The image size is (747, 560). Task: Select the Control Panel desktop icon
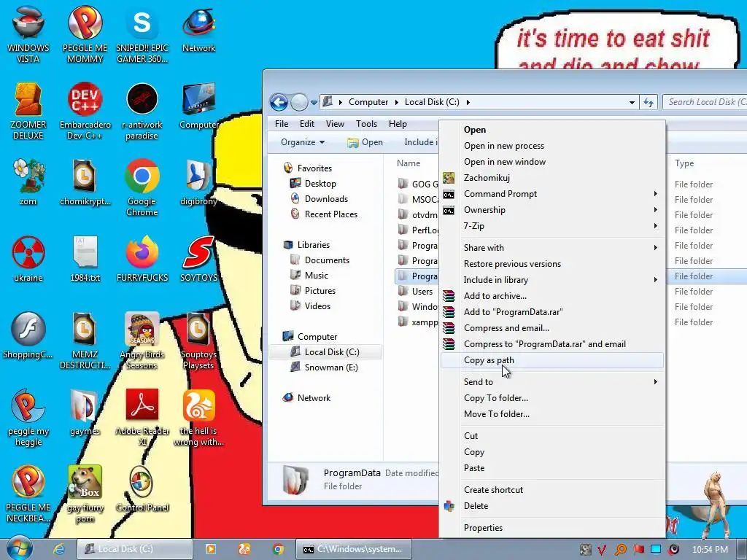pyautogui.click(x=142, y=489)
